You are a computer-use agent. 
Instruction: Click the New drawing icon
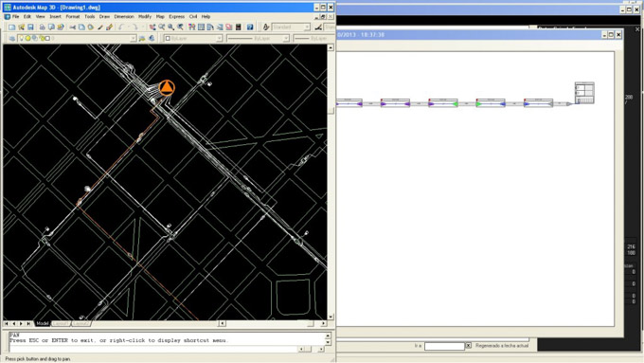(x=12, y=27)
